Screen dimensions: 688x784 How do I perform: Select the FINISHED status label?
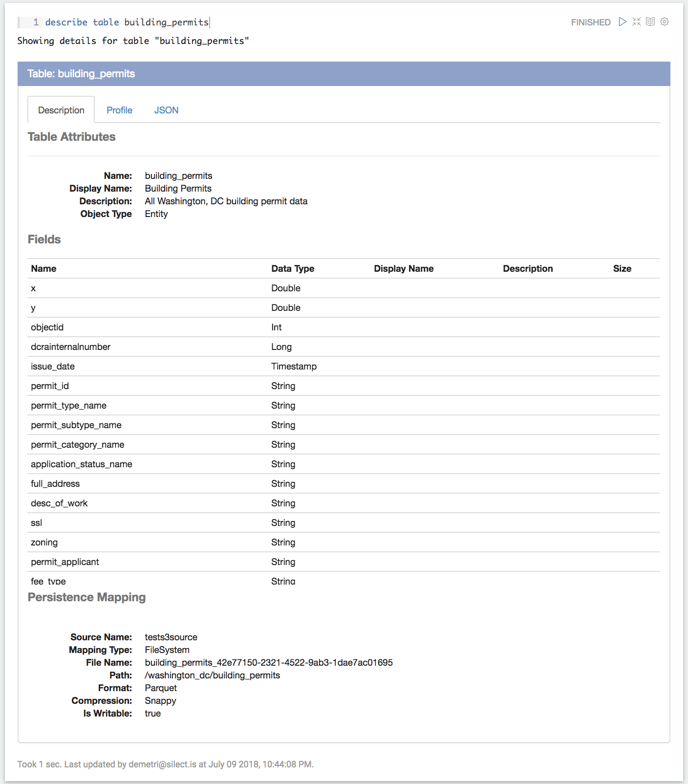pyautogui.click(x=591, y=22)
